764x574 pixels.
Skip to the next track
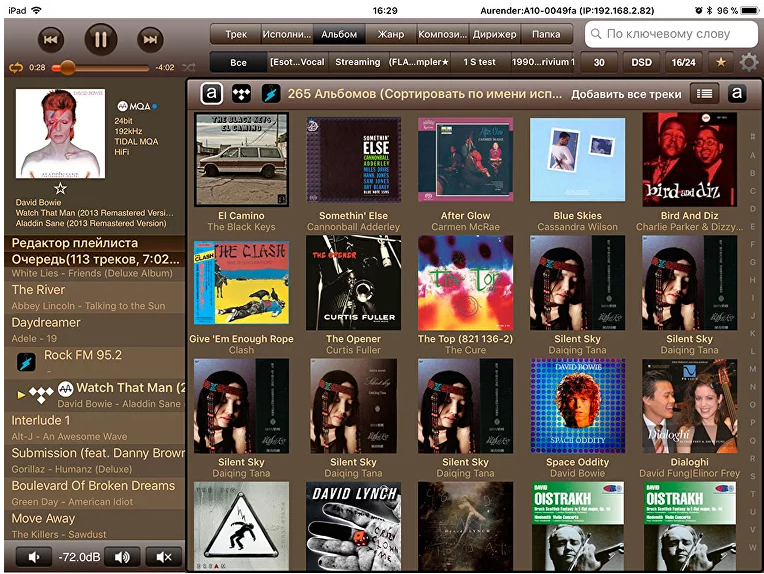(149, 40)
